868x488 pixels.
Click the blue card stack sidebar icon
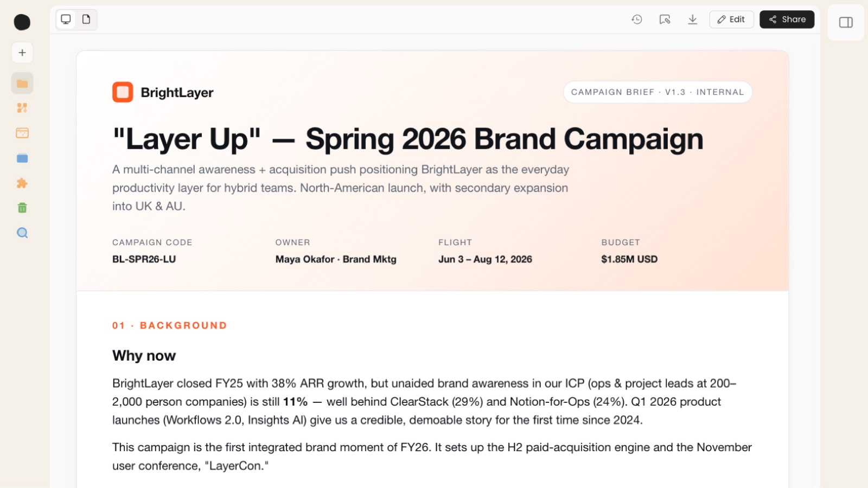(x=22, y=158)
